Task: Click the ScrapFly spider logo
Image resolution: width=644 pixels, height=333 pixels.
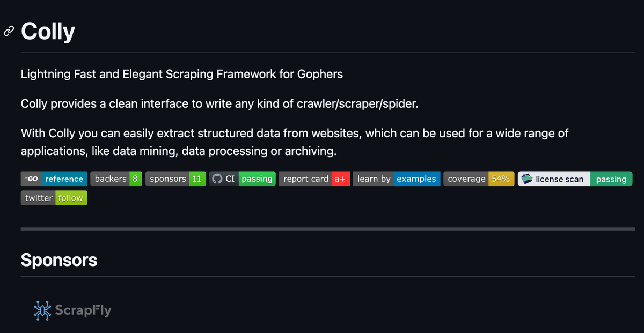Action: [42, 309]
